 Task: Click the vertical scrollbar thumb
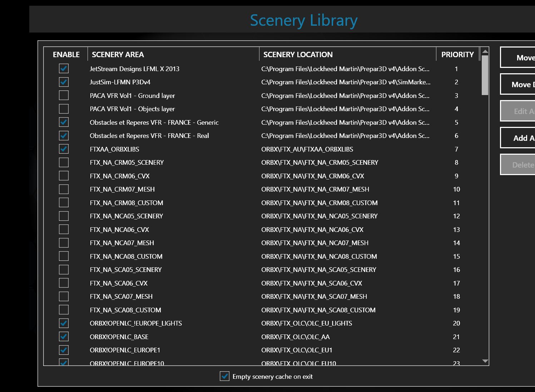point(485,75)
